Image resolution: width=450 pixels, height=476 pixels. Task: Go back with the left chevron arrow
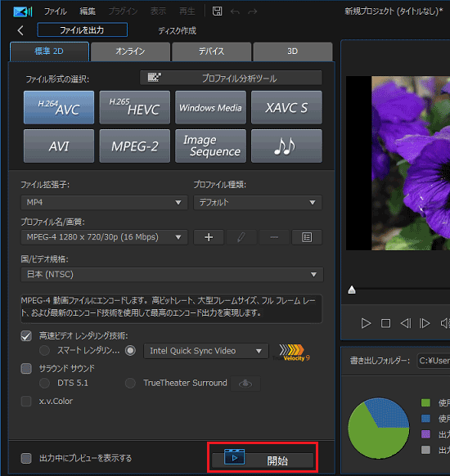point(20,30)
